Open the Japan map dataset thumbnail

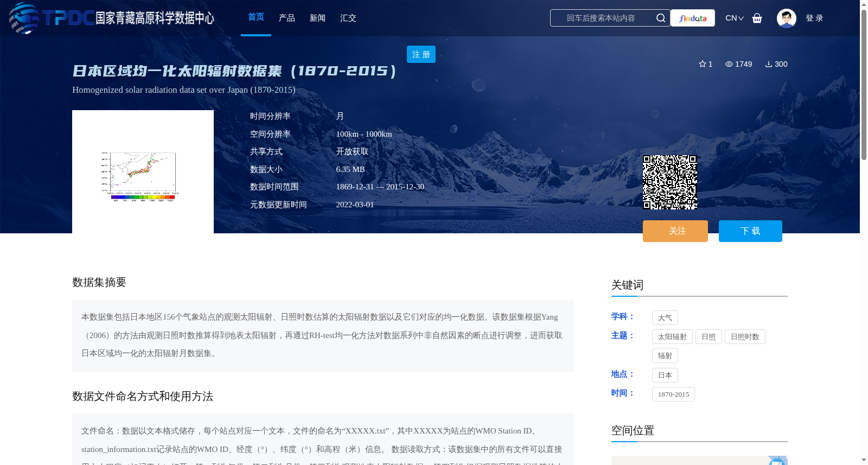pos(143,171)
